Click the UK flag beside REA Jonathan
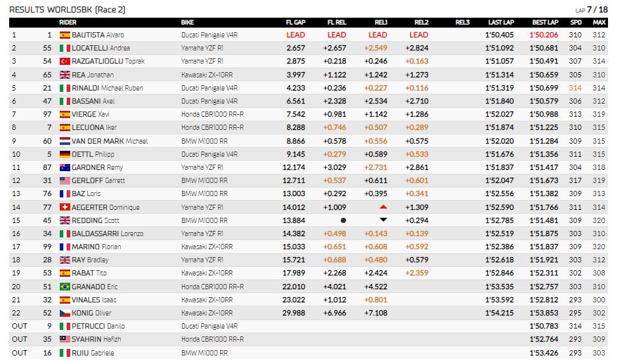The image size is (629, 364). click(64, 75)
